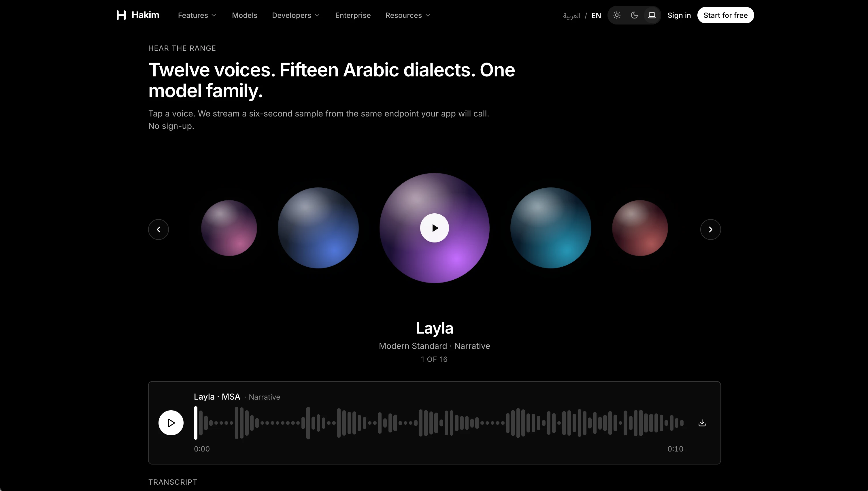Download the Layla audio sample
This screenshot has width=868, height=491.
(x=702, y=423)
